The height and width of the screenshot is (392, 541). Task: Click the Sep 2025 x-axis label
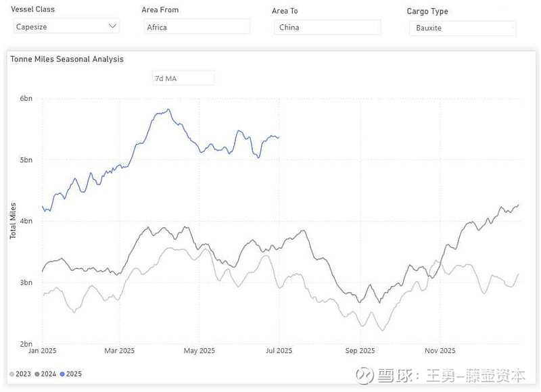click(x=359, y=351)
